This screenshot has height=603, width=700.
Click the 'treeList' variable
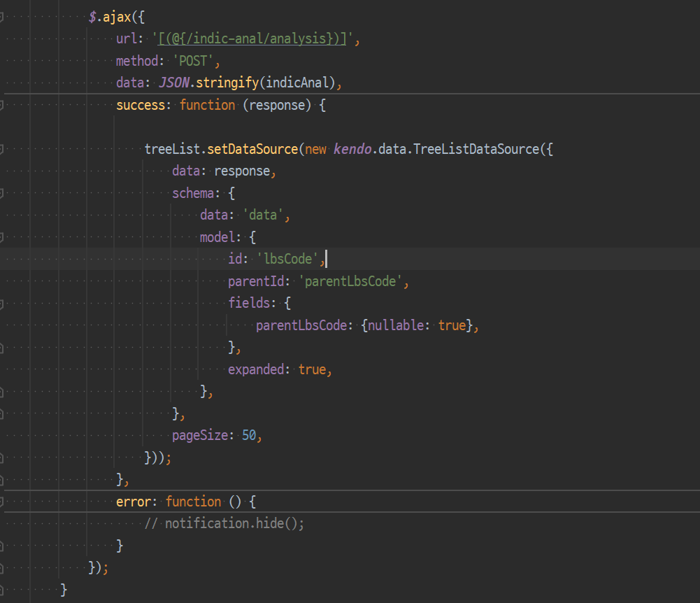tap(172, 149)
